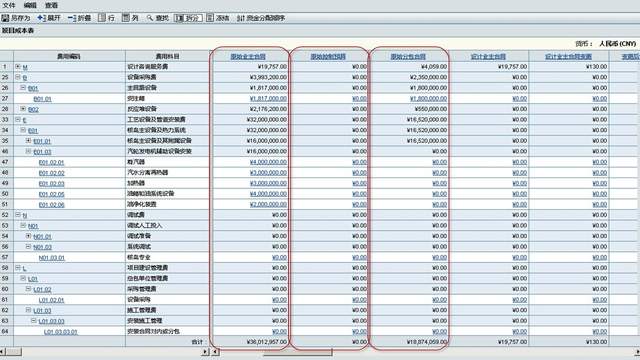This screenshot has width=640, height=360.
Task: Open the 文件 menu
Action: tap(9, 5)
